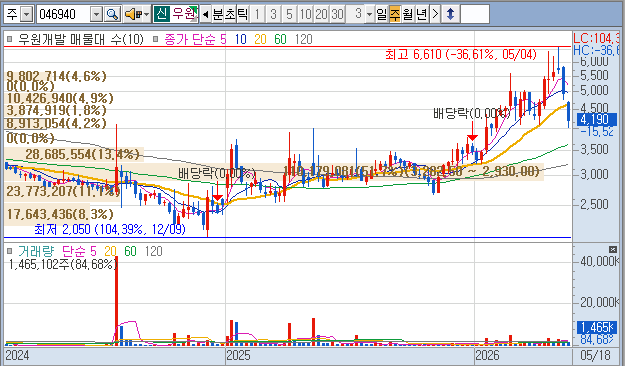Image resolution: width=625 pixels, height=366 pixels.
Task: Click the LC:104 readout at top right
Action: pyautogui.click(x=596, y=38)
